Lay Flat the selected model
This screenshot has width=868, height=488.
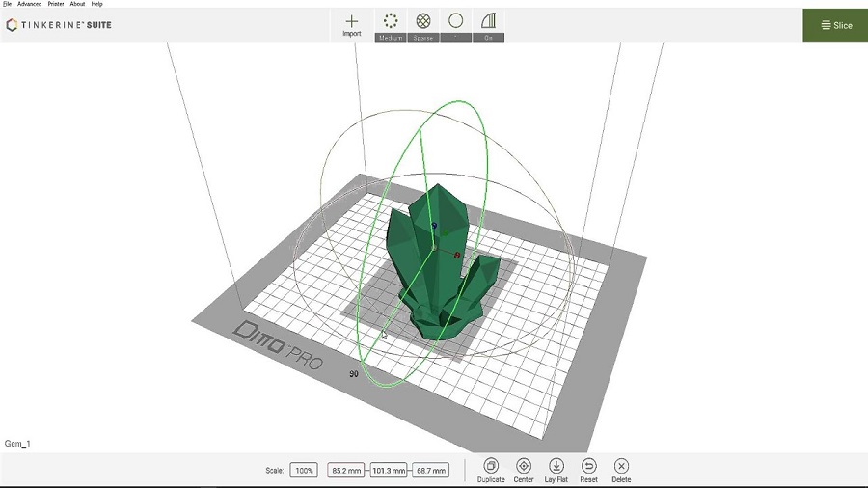(x=556, y=471)
